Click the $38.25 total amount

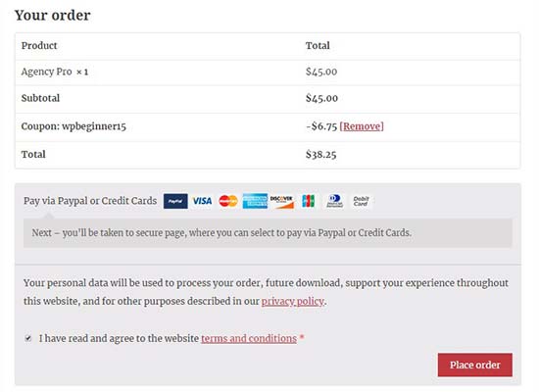coord(321,155)
